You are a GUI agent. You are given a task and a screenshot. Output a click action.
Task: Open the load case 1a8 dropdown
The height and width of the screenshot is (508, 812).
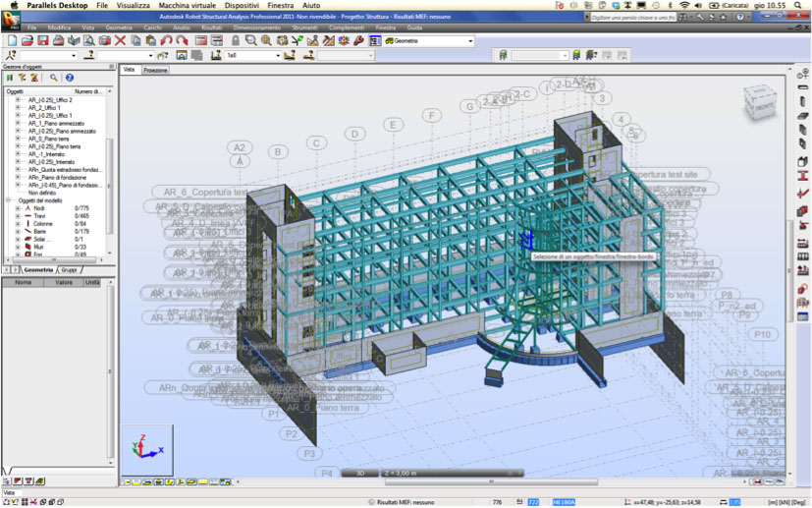click(x=278, y=55)
